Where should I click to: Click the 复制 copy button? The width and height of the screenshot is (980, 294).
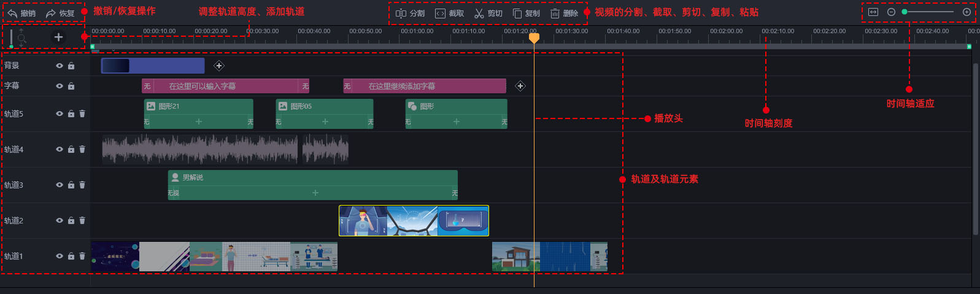(526, 13)
